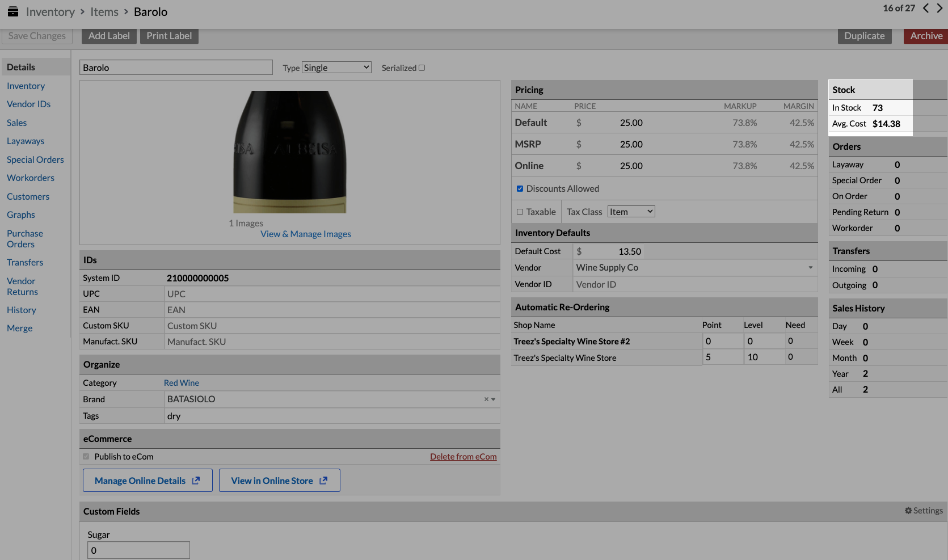Duplicate this item
Viewport: 948px width, 560px height.
click(865, 36)
